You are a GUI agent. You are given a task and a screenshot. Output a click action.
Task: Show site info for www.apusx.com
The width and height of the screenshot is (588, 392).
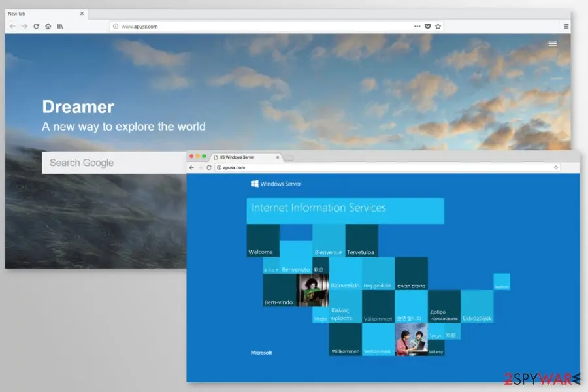tap(116, 26)
